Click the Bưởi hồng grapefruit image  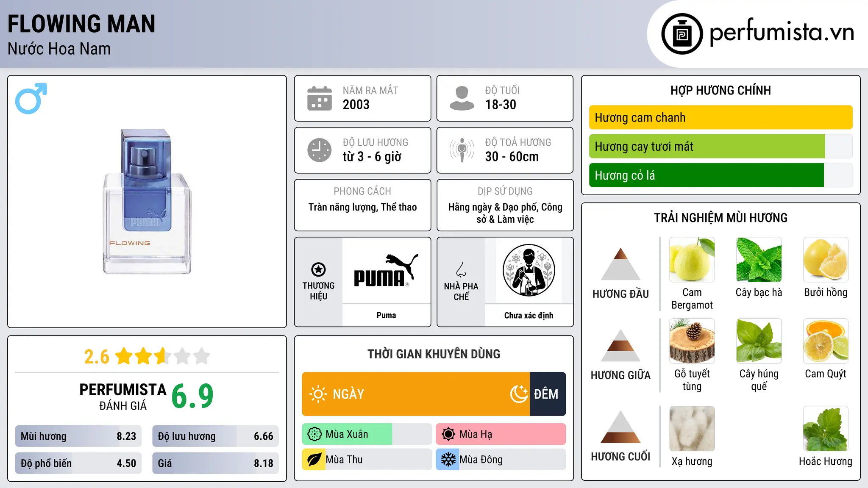(x=826, y=260)
